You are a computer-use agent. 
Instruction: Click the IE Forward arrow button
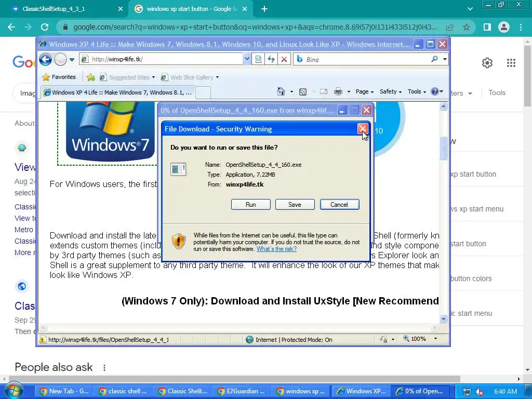click(60, 59)
